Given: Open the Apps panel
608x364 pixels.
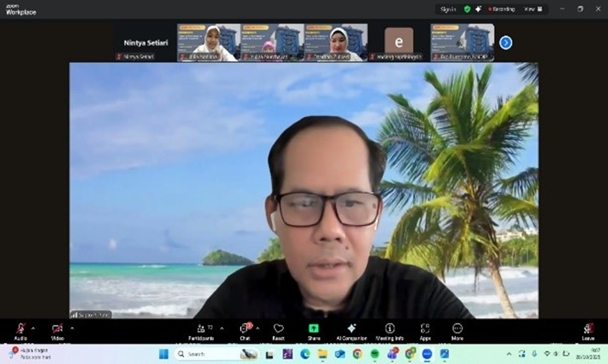Looking at the screenshot, I should pyautogui.click(x=425, y=329).
